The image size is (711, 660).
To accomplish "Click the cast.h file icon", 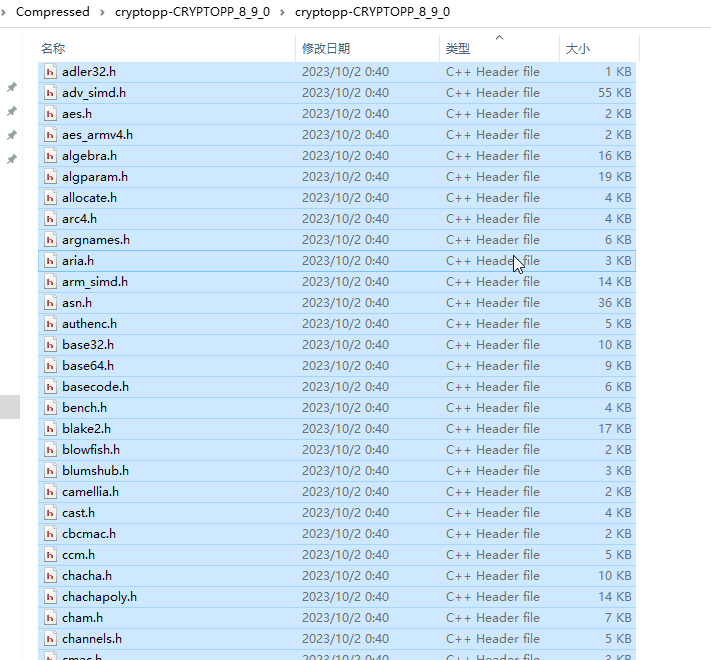I will tap(50, 513).
